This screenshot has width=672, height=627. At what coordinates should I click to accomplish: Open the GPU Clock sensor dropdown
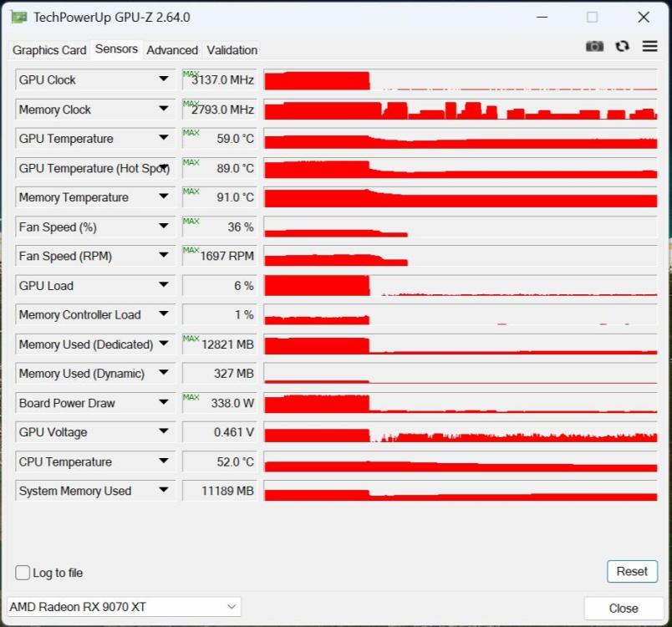[x=163, y=79]
